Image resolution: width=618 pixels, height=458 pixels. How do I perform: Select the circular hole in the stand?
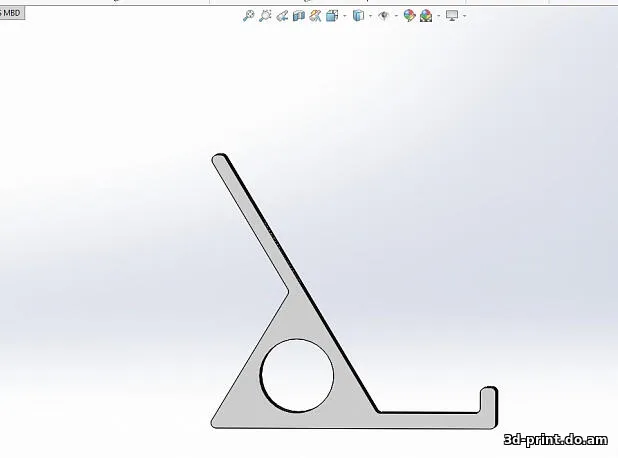[297, 376]
